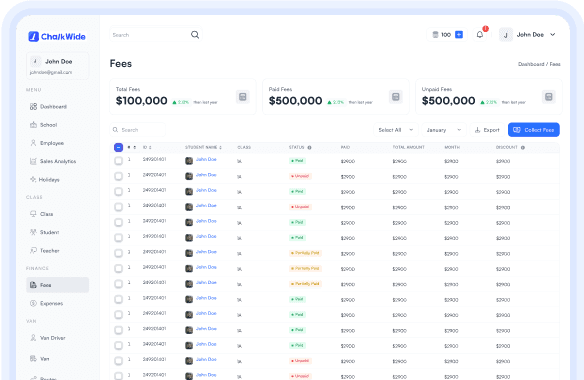Tick the checkbox of the topmost table row
This screenshot has height=380, width=584.
(x=118, y=161)
